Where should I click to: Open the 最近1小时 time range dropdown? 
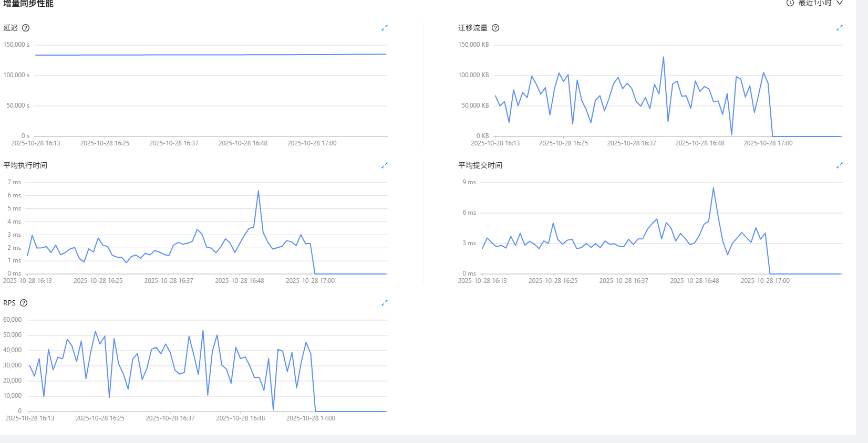(x=814, y=3)
